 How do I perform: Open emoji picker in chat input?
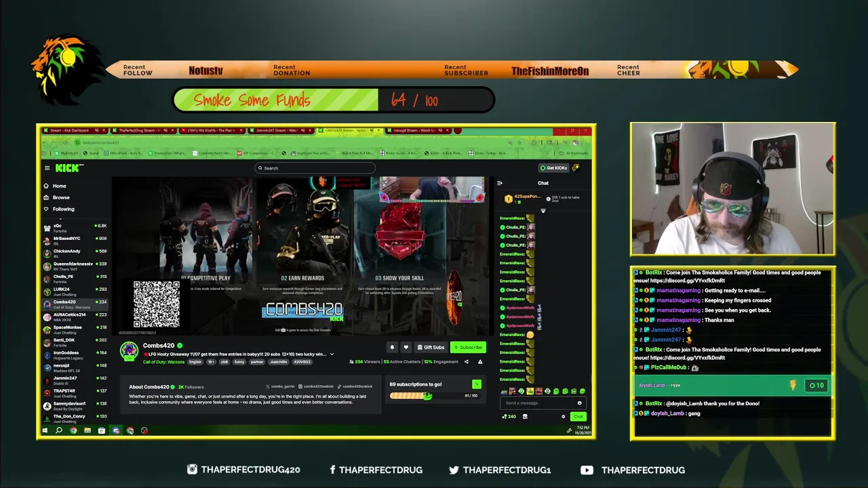pos(579,403)
